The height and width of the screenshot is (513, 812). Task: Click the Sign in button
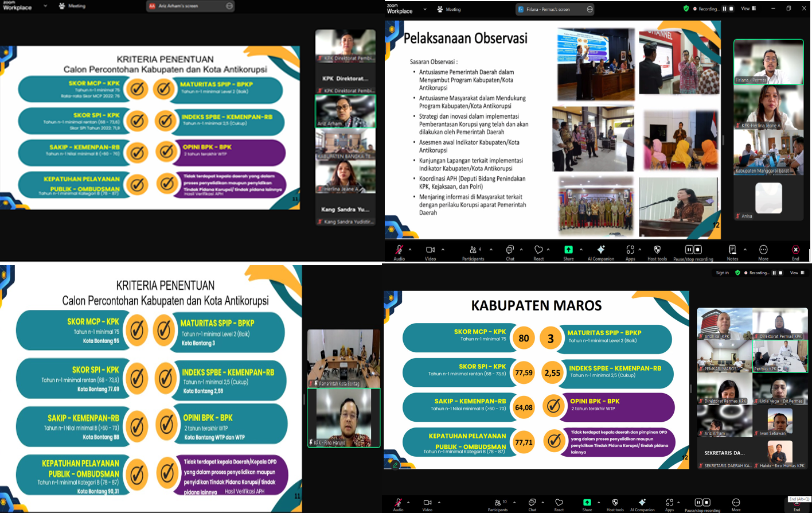pos(722,273)
